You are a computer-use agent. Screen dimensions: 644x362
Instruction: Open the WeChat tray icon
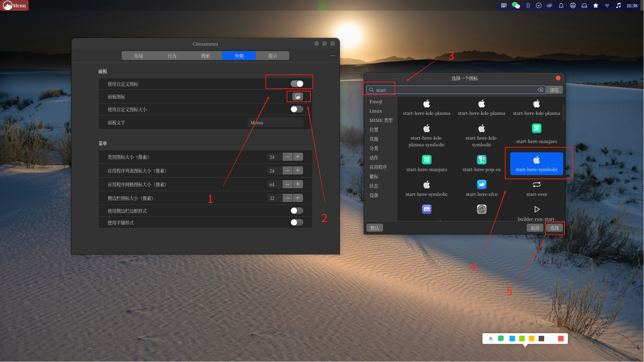point(516,5)
